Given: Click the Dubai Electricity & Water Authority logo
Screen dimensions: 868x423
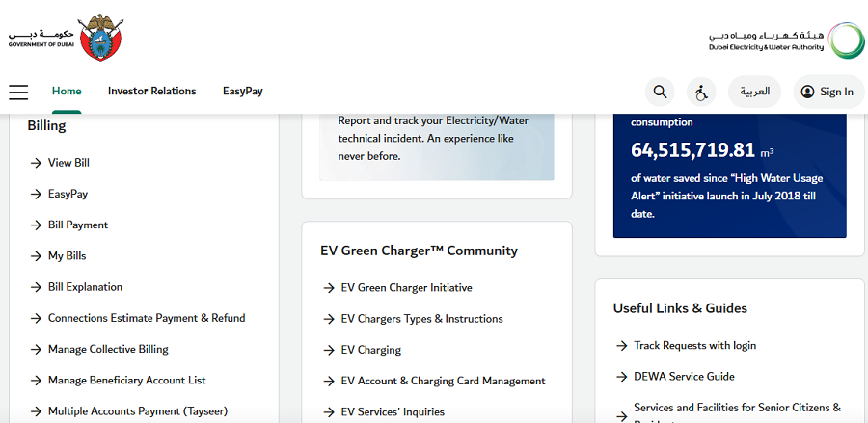Looking at the screenshot, I should [x=786, y=40].
